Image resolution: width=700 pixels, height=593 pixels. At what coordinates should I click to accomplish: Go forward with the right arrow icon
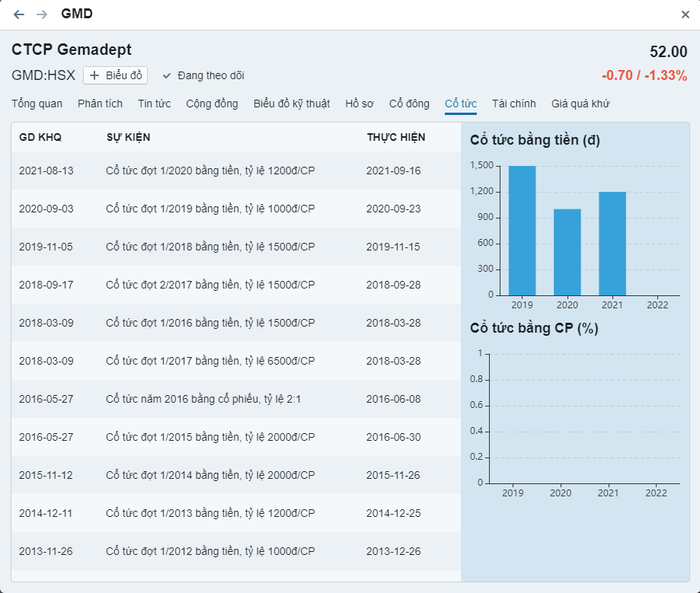42,14
